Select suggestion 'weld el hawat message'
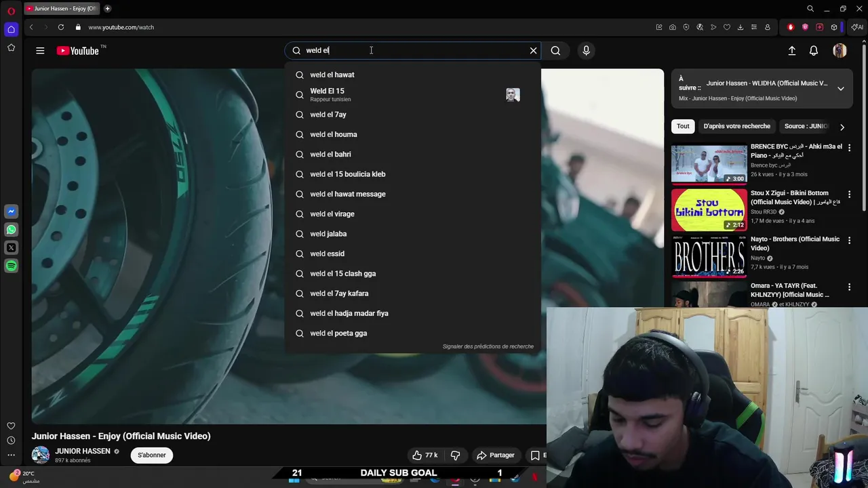This screenshot has height=488, width=868. click(x=413, y=194)
